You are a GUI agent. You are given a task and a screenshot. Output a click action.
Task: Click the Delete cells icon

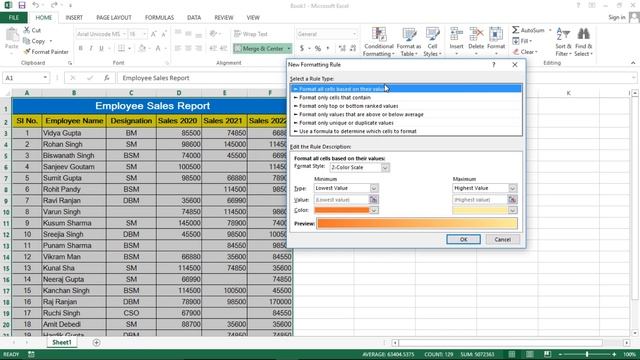tap(476, 35)
